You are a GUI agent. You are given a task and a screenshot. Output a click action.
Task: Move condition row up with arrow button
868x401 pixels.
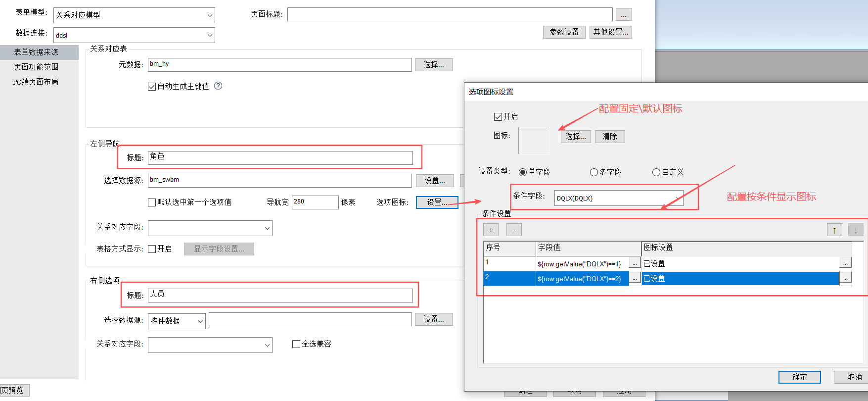click(x=834, y=230)
